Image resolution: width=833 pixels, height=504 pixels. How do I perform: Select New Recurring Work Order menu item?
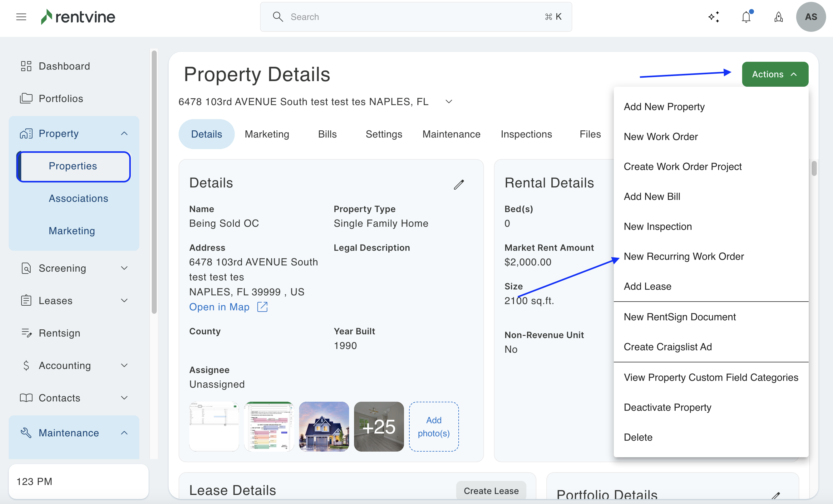683,256
